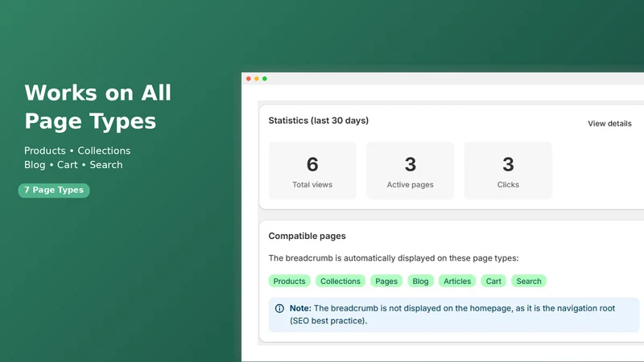
Task: Click the Products • Collections subtitle line
Action: pos(77,150)
